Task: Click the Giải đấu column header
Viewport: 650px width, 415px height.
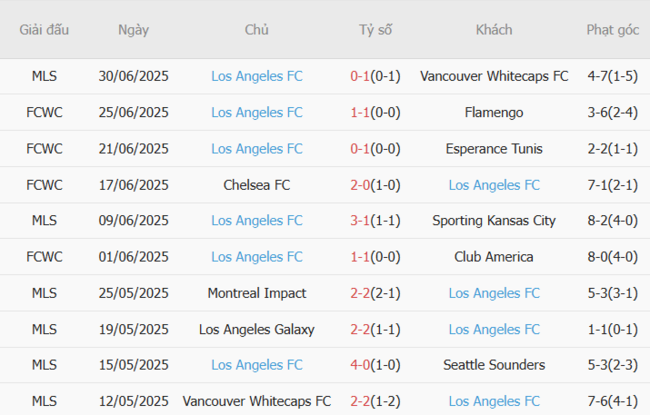Action: pyautogui.click(x=44, y=30)
